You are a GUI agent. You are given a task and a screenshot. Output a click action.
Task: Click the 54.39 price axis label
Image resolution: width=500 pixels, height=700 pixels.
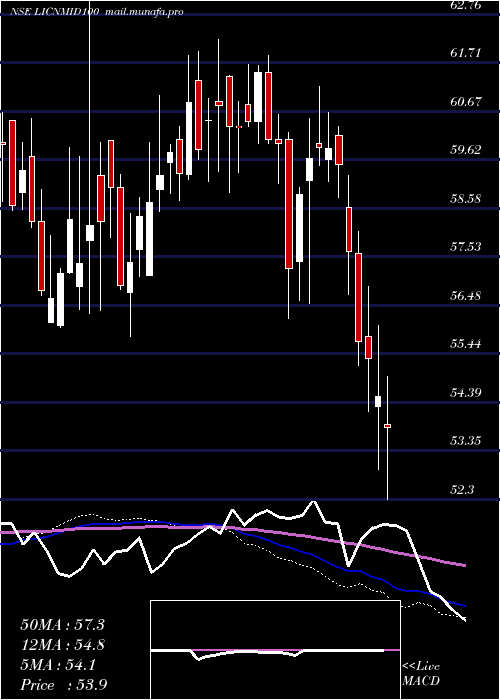[x=466, y=392]
